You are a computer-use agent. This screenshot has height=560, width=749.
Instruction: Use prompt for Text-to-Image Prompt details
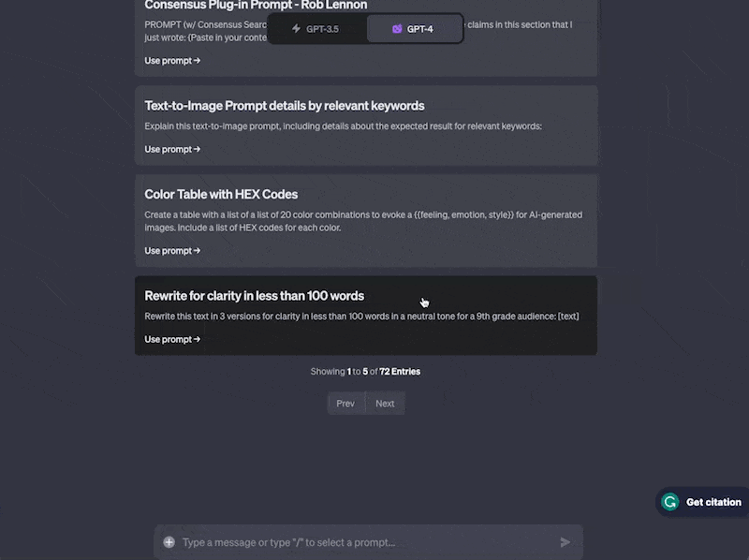[x=172, y=149]
